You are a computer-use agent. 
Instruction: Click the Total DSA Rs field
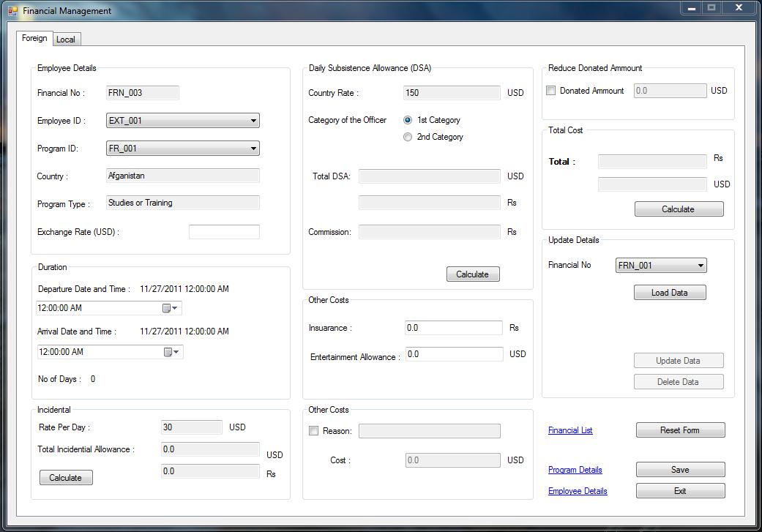click(429, 203)
